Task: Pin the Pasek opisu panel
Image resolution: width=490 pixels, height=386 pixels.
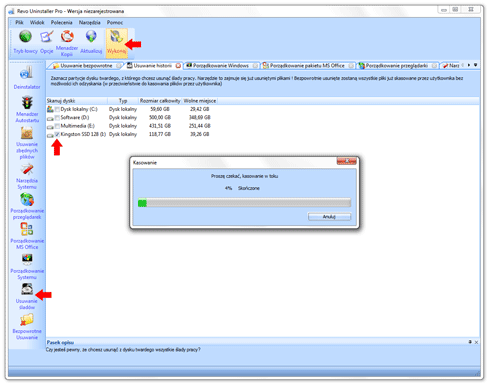Action: click(470, 342)
